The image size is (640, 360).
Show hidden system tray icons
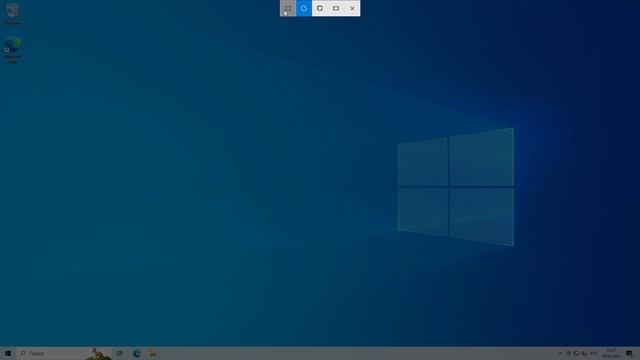(x=560, y=353)
